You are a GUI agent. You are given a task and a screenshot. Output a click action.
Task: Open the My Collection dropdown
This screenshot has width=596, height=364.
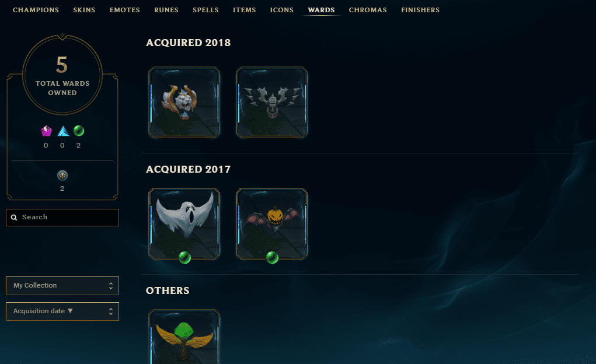coord(62,286)
